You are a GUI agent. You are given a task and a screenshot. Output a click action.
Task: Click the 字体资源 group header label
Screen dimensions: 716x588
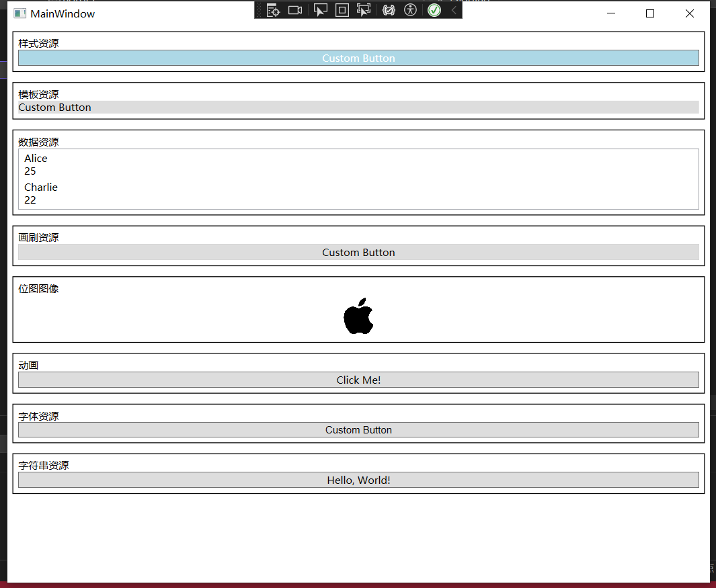pyautogui.click(x=38, y=417)
